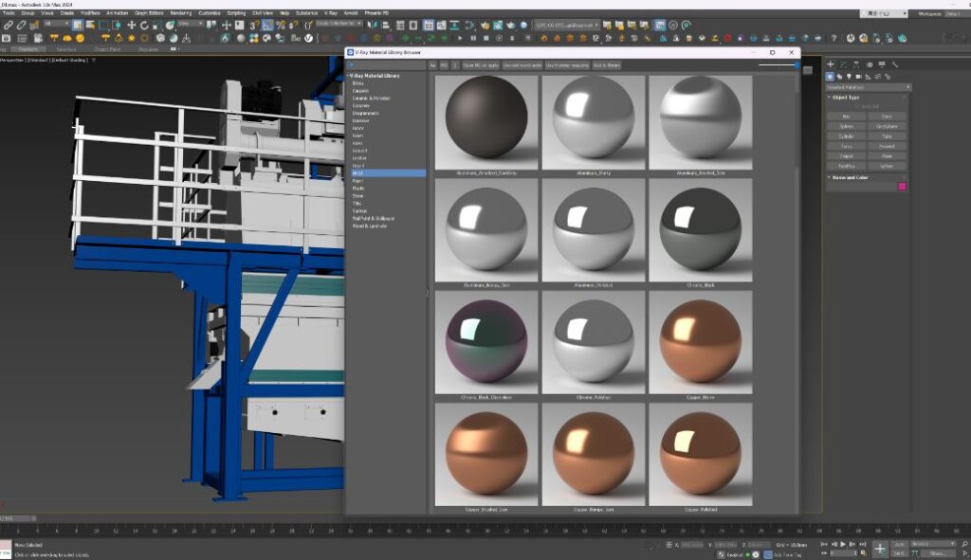Collapse the Object Type rollout
Image resolution: width=971 pixels, height=560 pixels.
[843, 97]
